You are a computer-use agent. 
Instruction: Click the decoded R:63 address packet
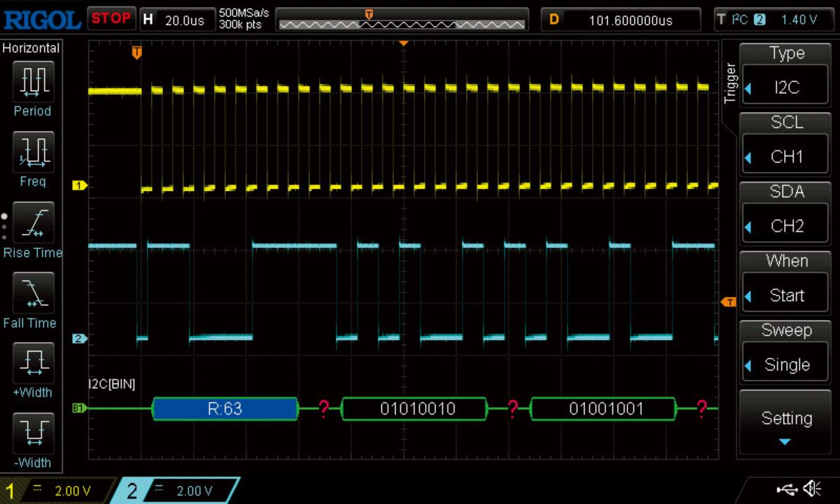(x=225, y=408)
